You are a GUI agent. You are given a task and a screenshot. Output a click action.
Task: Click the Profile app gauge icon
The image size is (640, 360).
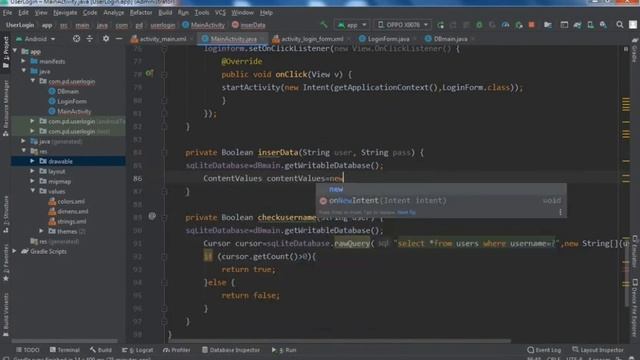pyautogui.click(x=505, y=25)
